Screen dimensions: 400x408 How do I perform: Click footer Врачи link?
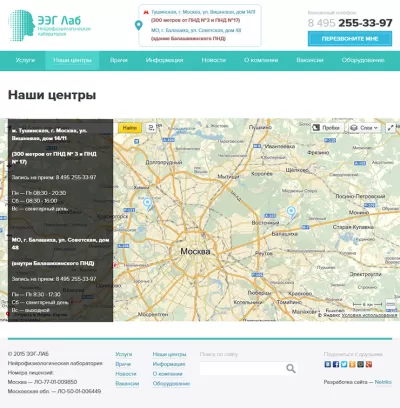[x=123, y=364]
